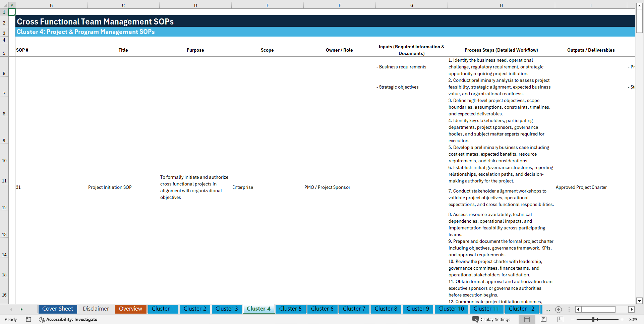Click 'Cluster 4: Project & Program Management SOPs' subtitle
644x324 pixels.
[x=86, y=32]
